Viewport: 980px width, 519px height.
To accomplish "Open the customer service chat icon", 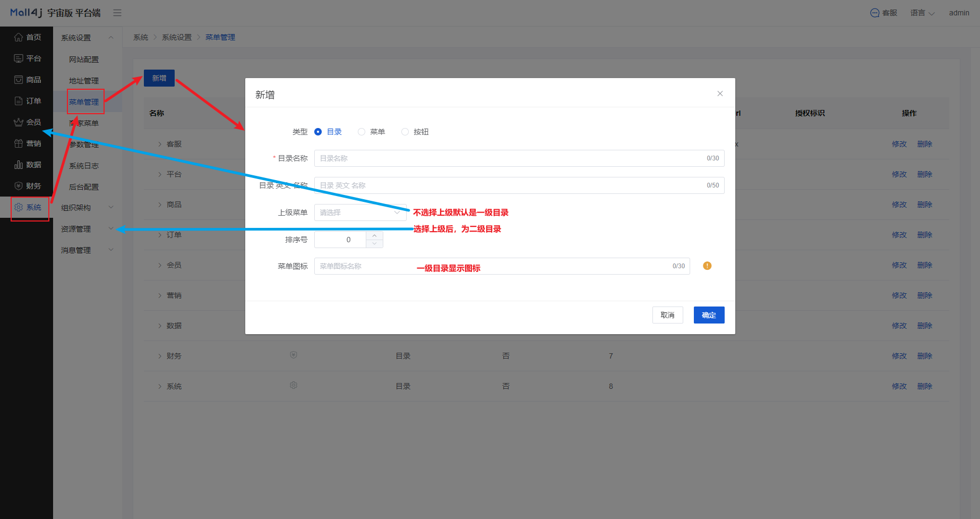I will click(x=875, y=13).
